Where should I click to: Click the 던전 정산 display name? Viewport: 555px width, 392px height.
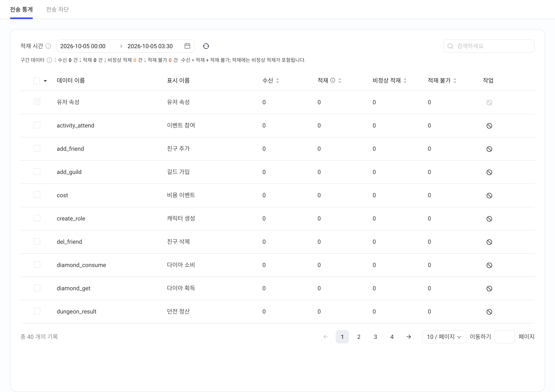tap(178, 311)
